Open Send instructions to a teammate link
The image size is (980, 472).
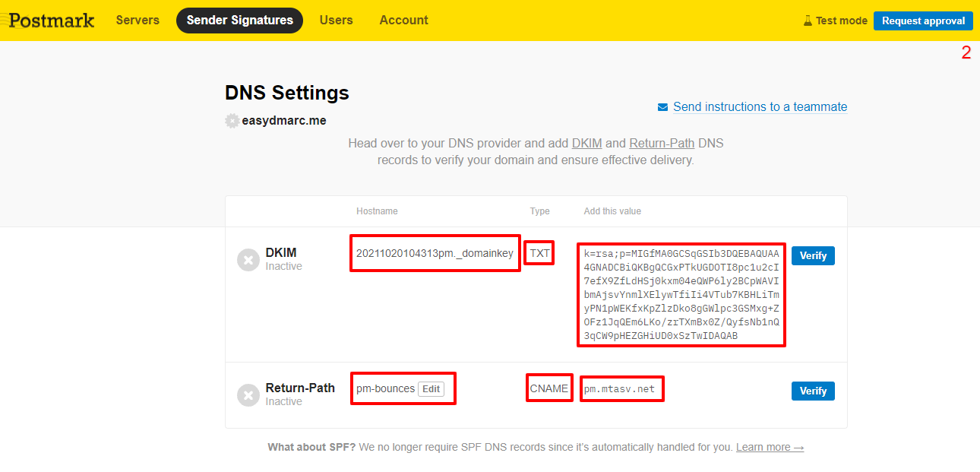click(760, 107)
